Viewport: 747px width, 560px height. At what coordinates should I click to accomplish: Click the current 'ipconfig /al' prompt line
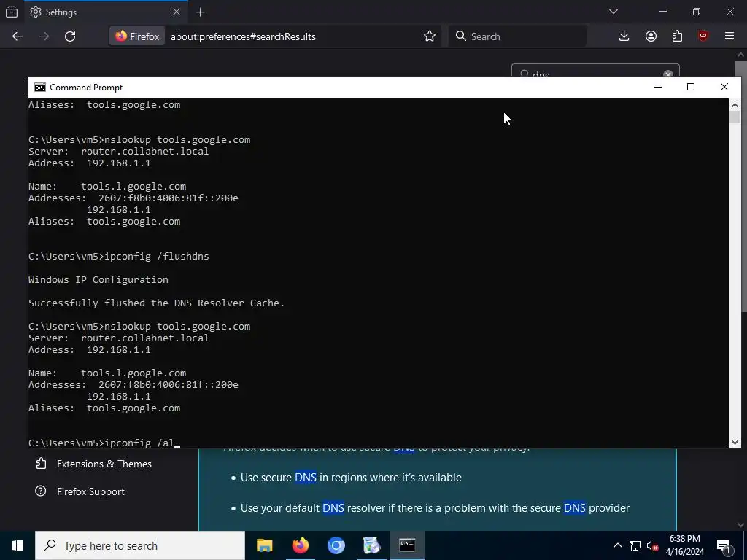104,443
